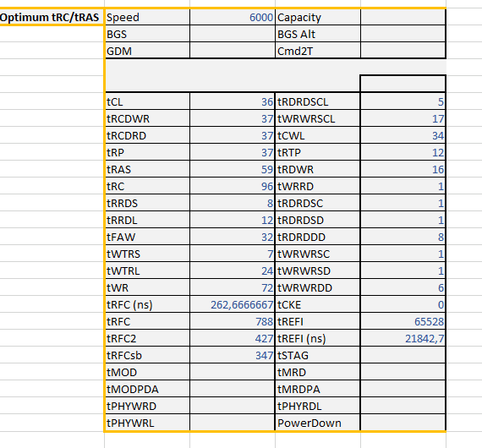Select the tWTRS value 7
Screen dimensions: 482x448
233,254
